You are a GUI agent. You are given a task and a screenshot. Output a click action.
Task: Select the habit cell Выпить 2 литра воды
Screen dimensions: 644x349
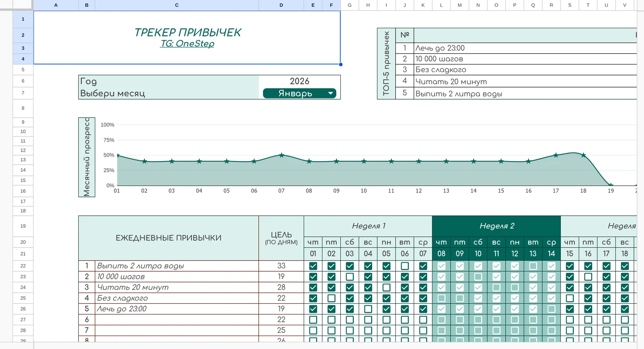pyautogui.click(x=178, y=266)
